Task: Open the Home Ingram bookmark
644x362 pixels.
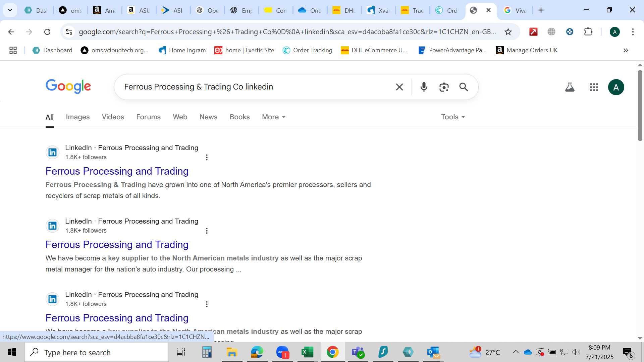Action: (x=182, y=50)
